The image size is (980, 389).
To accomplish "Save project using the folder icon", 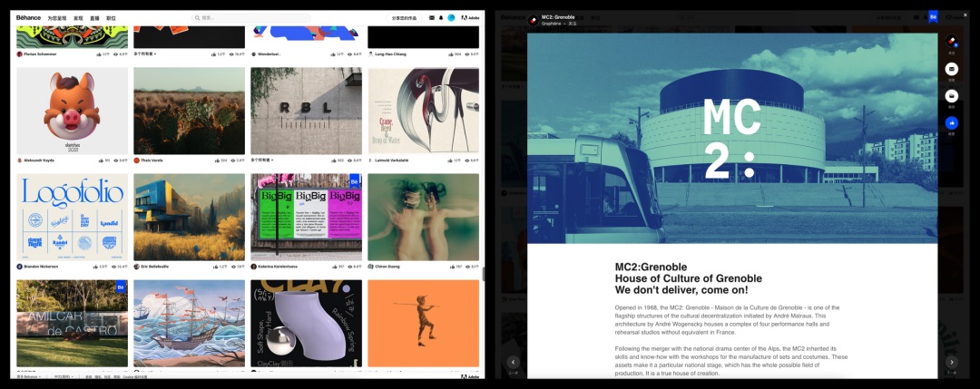I will click(x=951, y=96).
